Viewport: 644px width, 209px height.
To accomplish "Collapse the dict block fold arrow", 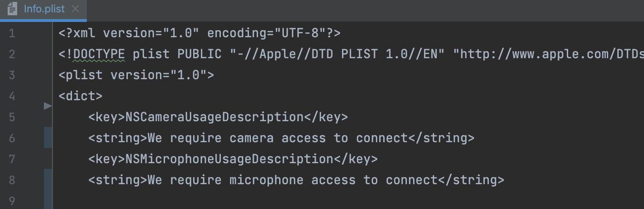I will [47, 105].
